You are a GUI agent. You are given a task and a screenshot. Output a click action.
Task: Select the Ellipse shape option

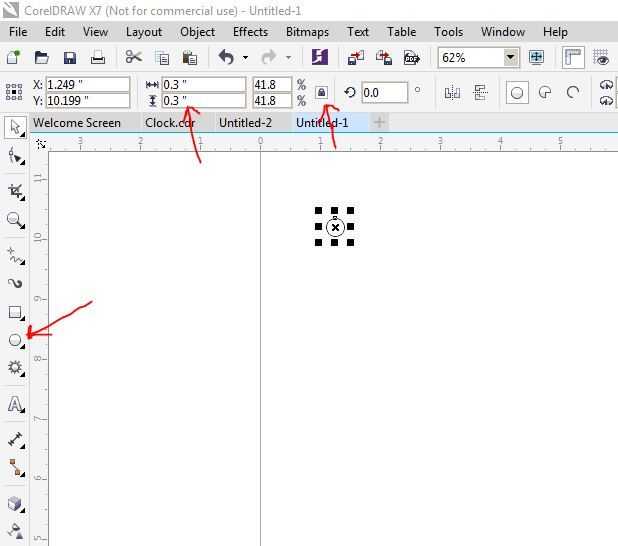click(517, 93)
